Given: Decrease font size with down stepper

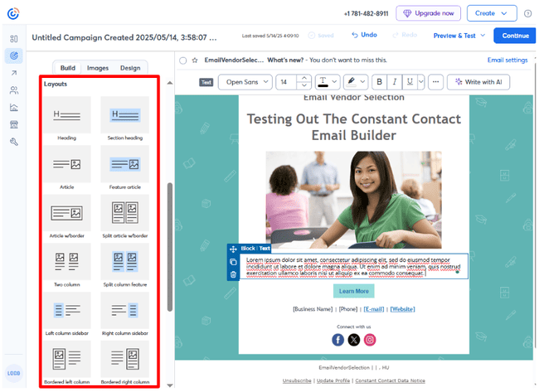Looking at the screenshot, I should (303, 85).
